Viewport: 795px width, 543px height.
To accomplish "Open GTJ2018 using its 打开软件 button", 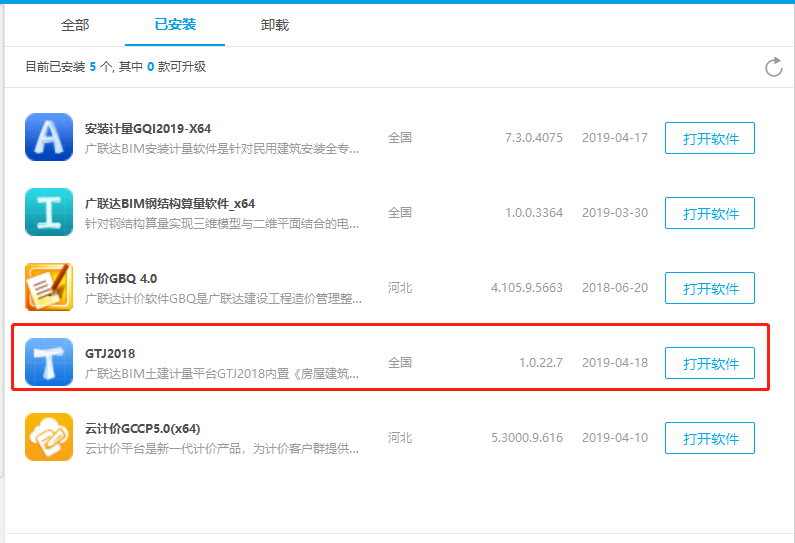I will (x=710, y=363).
